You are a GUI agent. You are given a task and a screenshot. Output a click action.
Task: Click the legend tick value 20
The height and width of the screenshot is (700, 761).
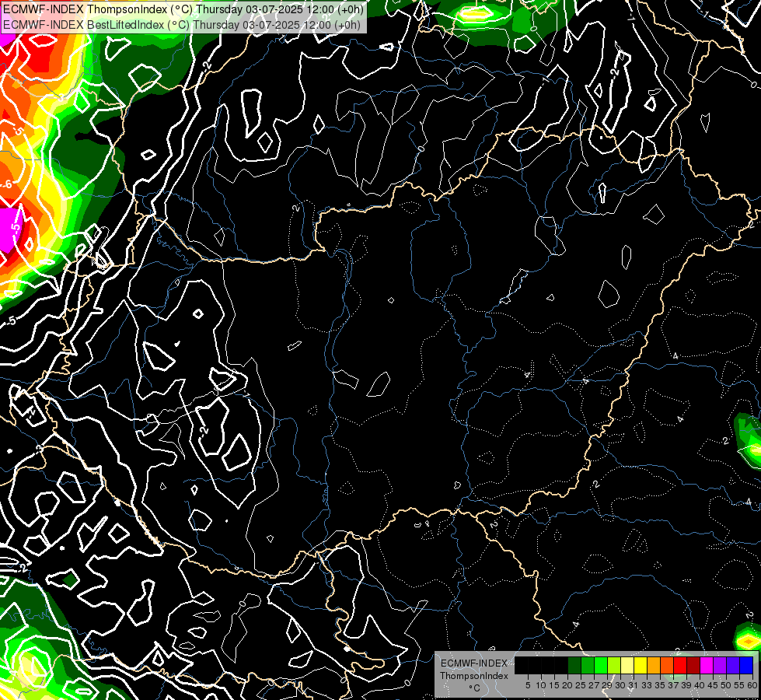pyautogui.click(x=567, y=685)
